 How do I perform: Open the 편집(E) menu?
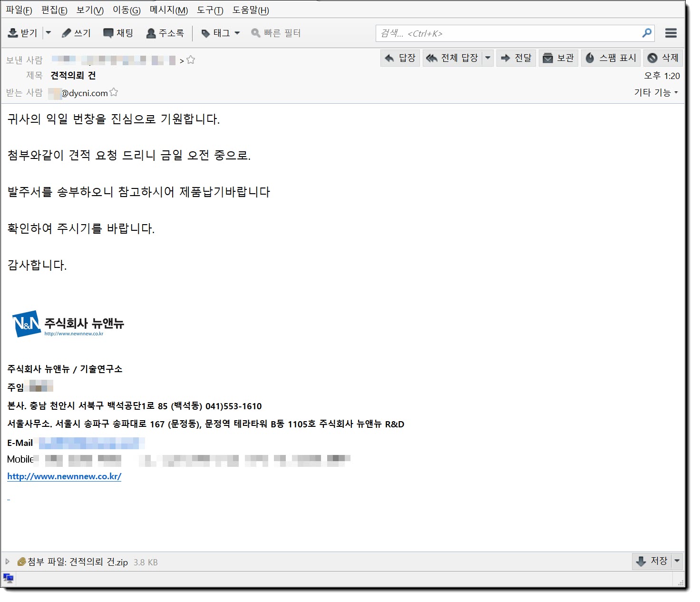[x=54, y=10]
